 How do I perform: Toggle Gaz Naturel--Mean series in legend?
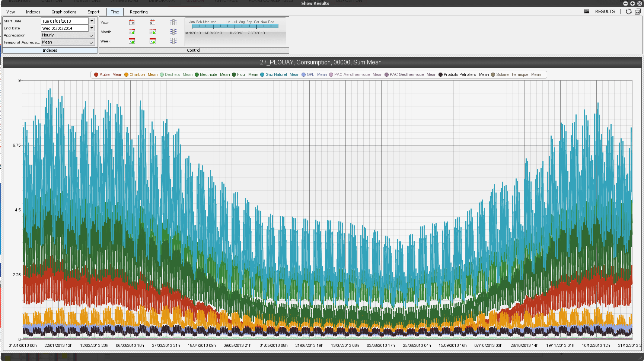(x=280, y=74)
